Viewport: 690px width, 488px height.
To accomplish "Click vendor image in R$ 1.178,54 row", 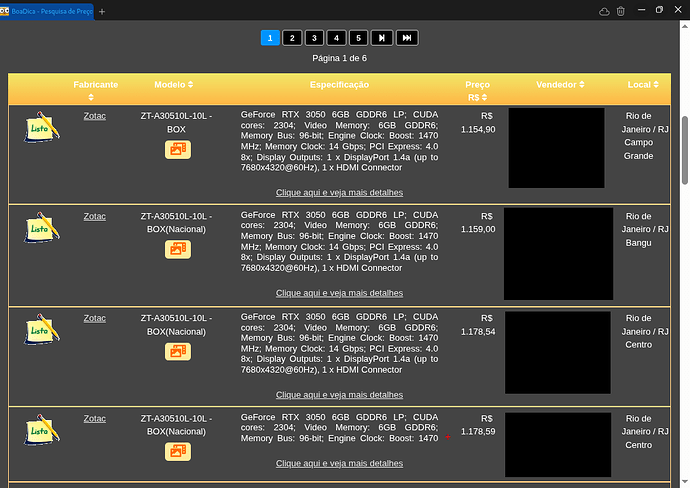I will (x=558, y=353).
